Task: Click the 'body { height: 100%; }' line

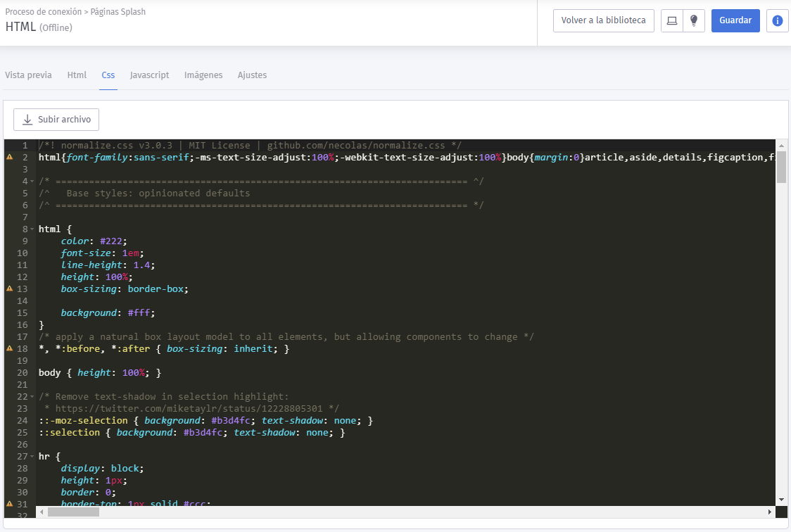Action: (x=100, y=373)
